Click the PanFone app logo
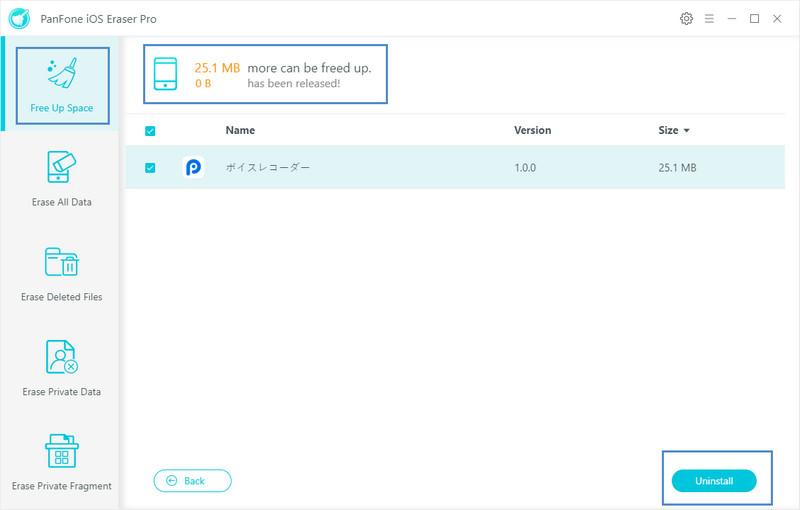Image resolution: width=800 pixels, height=510 pixels. (x=19, y=19)
